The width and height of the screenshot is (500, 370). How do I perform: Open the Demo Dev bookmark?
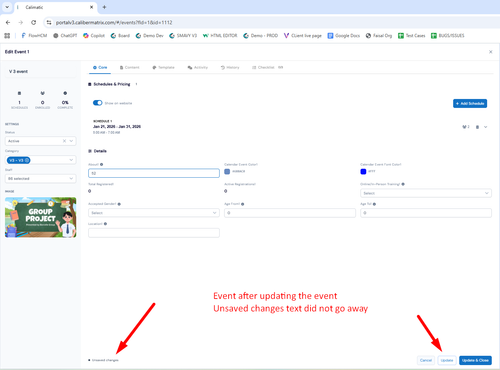click(149, 35)
